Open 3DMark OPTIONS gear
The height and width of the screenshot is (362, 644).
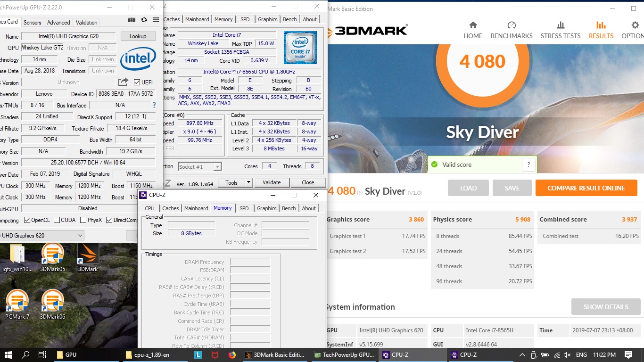(634, 30)
